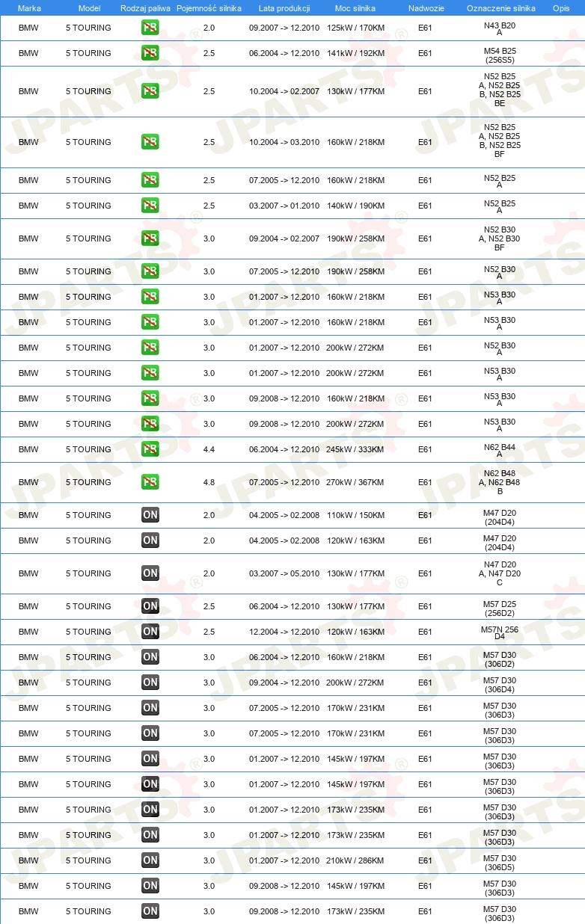Click ON diesel icon in the (306D4) row
Screen dimensions: 585x924
[150, 683]
